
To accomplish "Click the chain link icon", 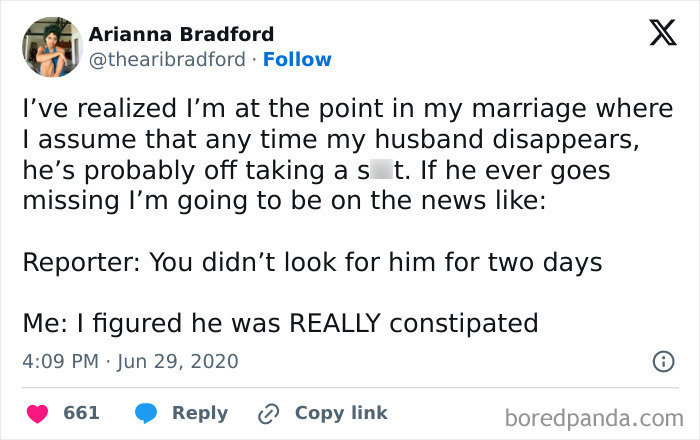I will pyautogui.click(x=267, y=413).
